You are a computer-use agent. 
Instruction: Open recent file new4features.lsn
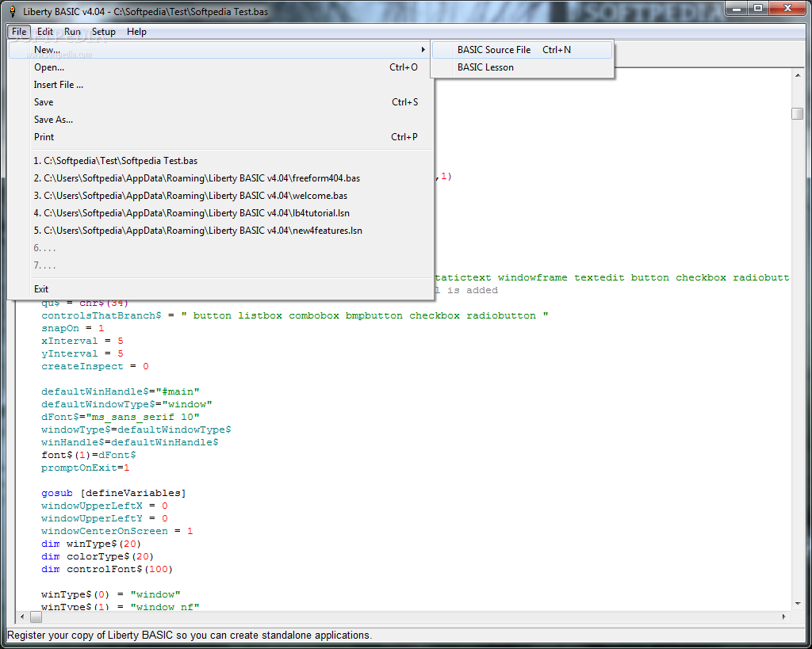221,231
